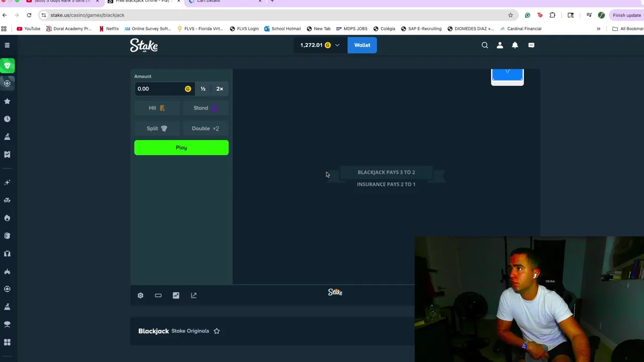Open live stats chart icon
This screenshot has width=644, height=362.
click(176, 296)
